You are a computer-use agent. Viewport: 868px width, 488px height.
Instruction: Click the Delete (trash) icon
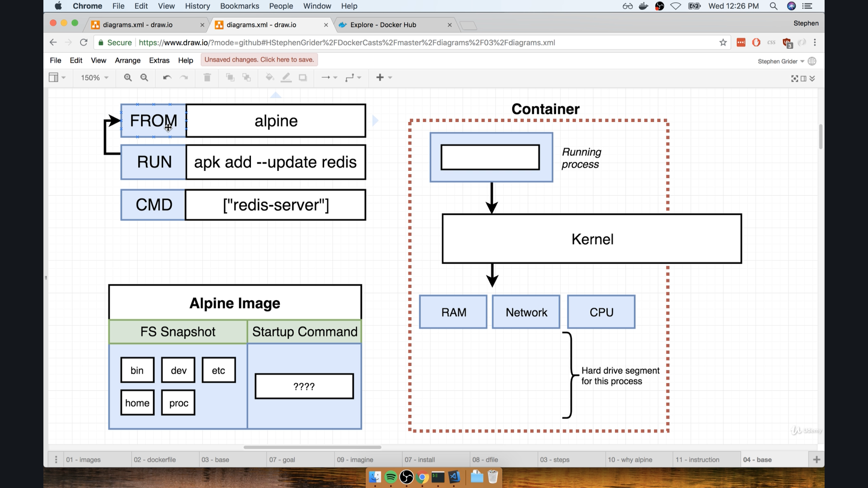(207, 77)
